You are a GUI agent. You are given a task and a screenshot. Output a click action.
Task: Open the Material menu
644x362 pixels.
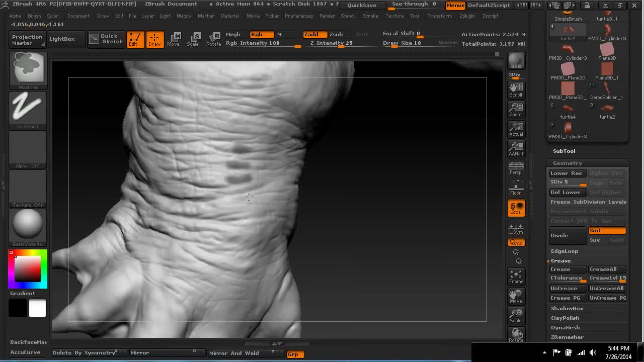[x=229, y=16]
